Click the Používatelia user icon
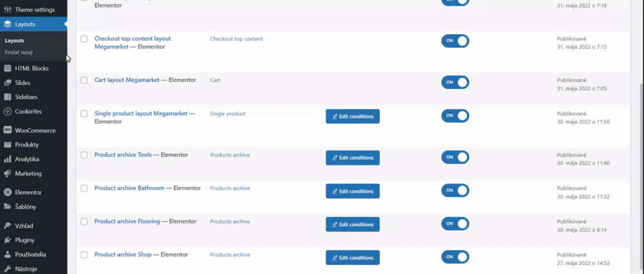 tap(7, 254)
